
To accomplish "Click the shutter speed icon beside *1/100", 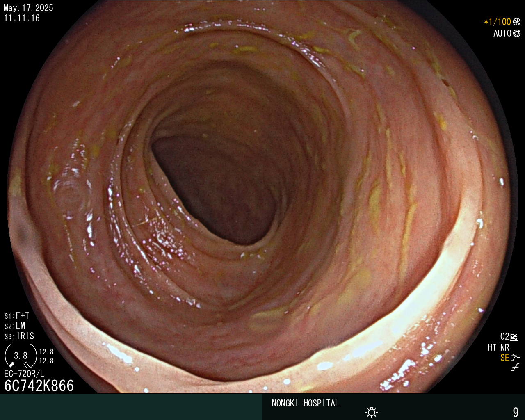I will click(516, 22).
